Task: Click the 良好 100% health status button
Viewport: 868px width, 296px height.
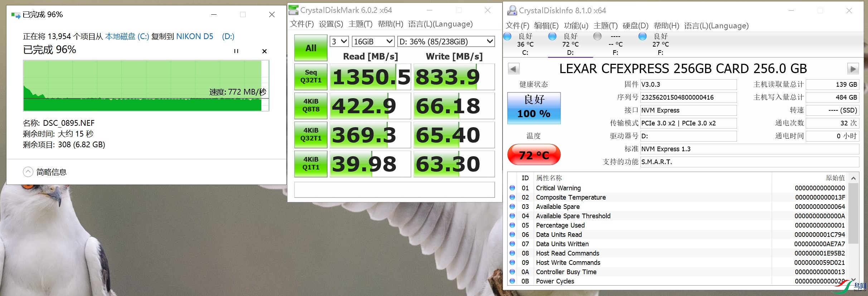Action: pyautogui.click(x=534, y=108)
